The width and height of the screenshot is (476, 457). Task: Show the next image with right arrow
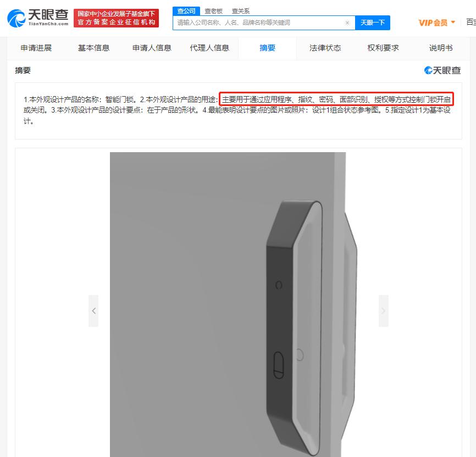point(384,311)
